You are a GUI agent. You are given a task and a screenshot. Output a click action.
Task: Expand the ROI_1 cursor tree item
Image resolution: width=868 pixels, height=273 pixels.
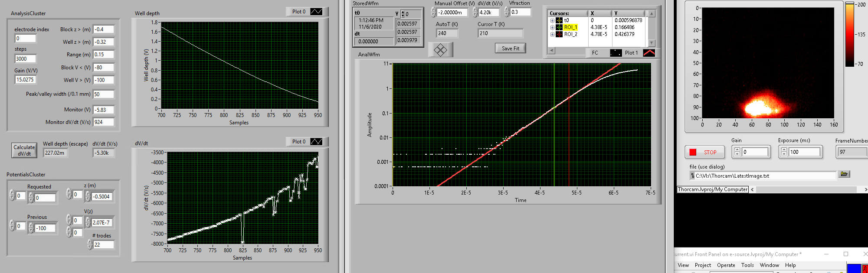coord(552,27)
